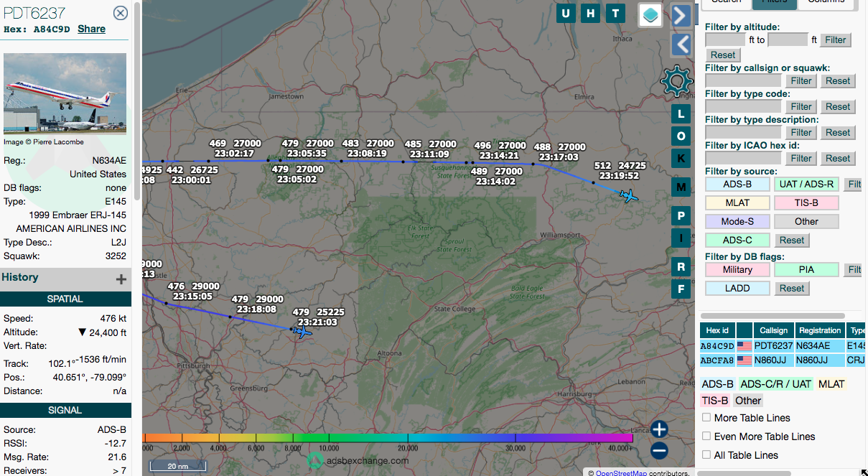This screenshot has height=476, width=868.
Task: Enable Even More Table Lines checkbox
Action: point(706,436)
